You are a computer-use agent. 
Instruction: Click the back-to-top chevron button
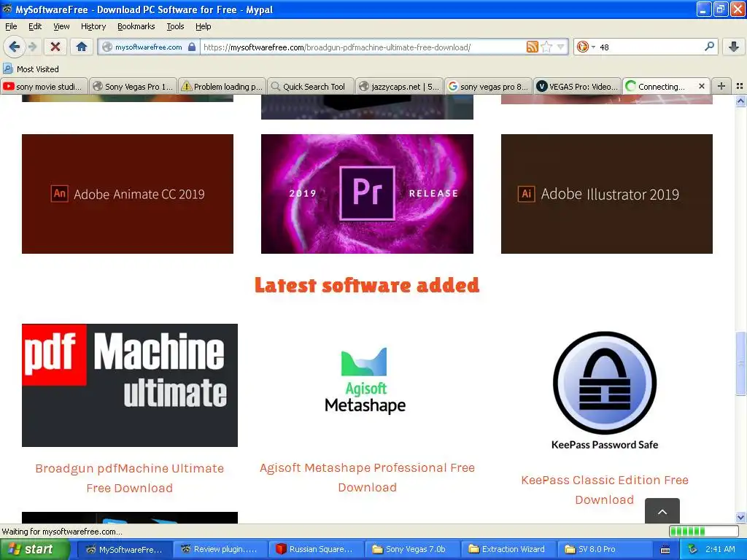click(662, 511)
